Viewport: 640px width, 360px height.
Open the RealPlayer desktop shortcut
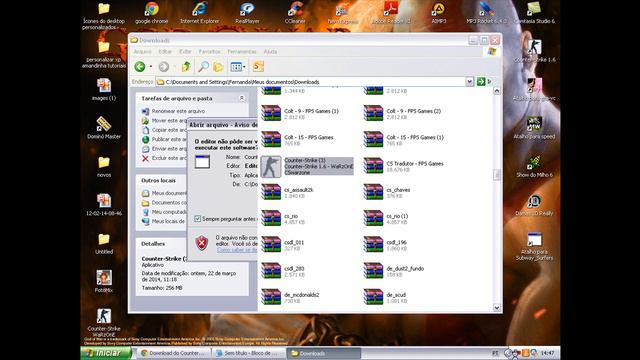pos(247,13)
